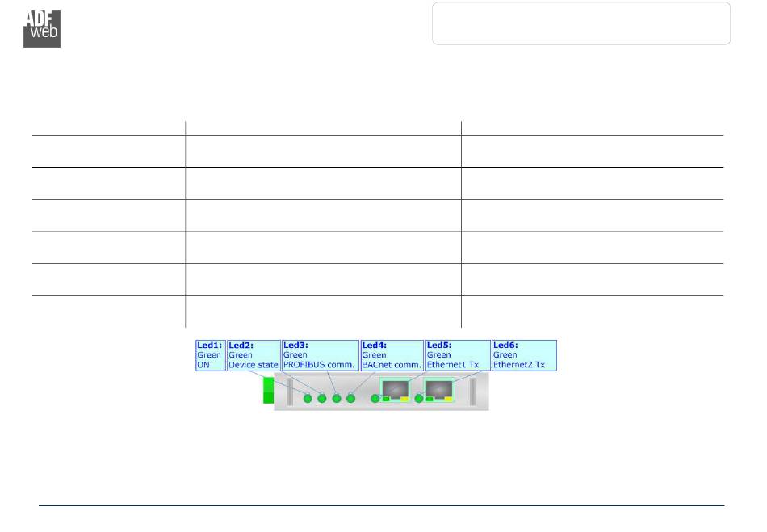Select the Led2 Device state label
Viewport: 767px width, 532px height.
[x=254, y=355]
